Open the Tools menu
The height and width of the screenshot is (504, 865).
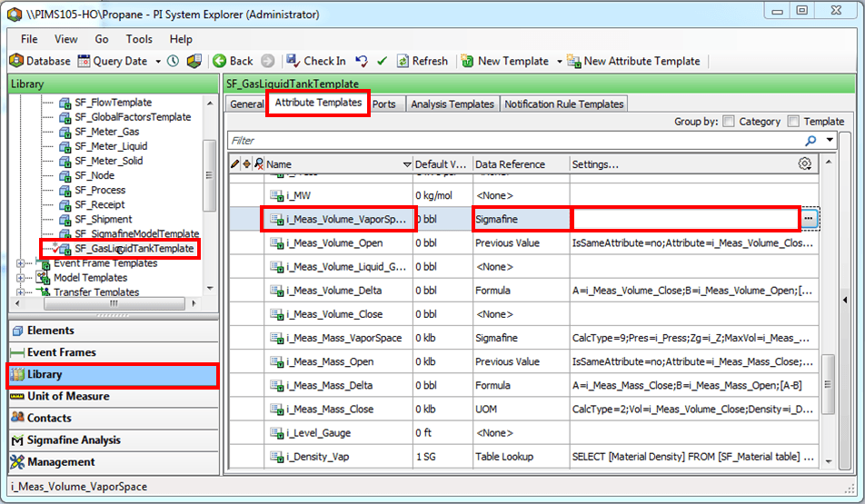(x=139, y=39)
